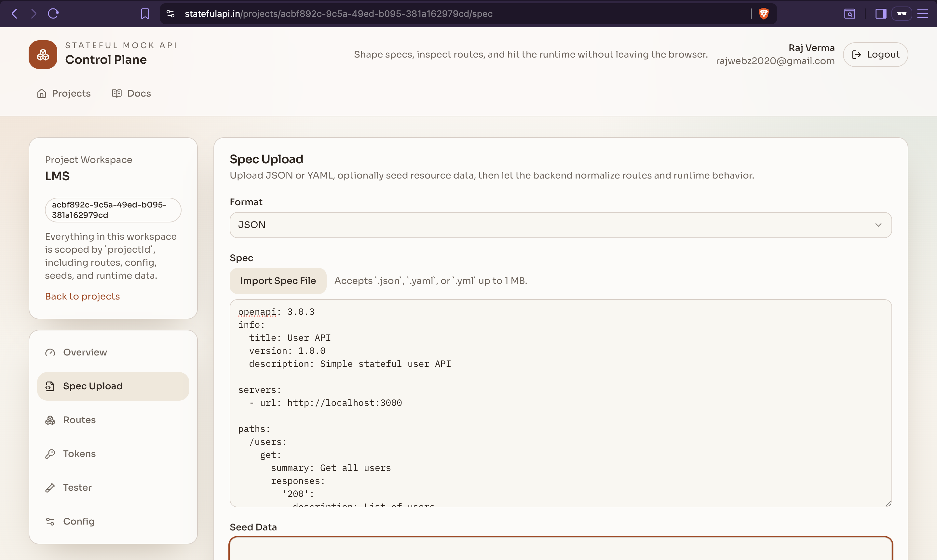Follow the Back to projects link
Image resolution: width=937 pixels, height=560 pixels.
[x=82, y=296]
